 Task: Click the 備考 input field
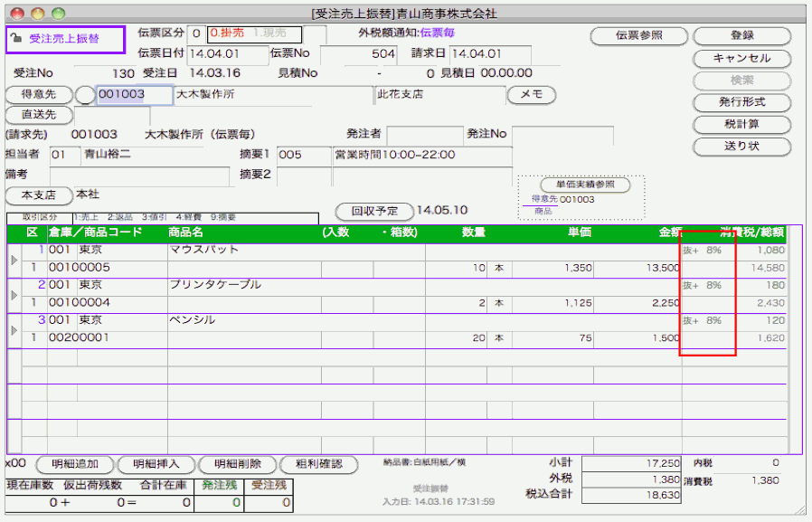[x=139, y=175]
